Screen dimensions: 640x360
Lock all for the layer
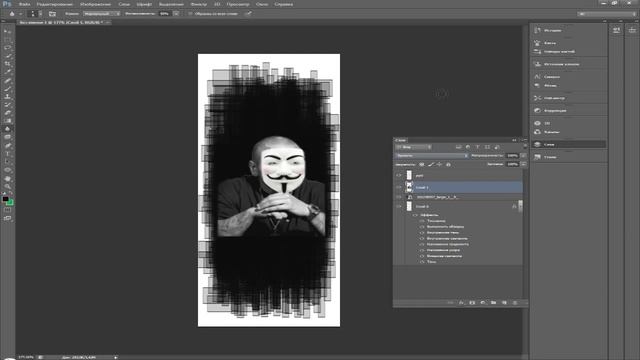(x=448, y=164)
